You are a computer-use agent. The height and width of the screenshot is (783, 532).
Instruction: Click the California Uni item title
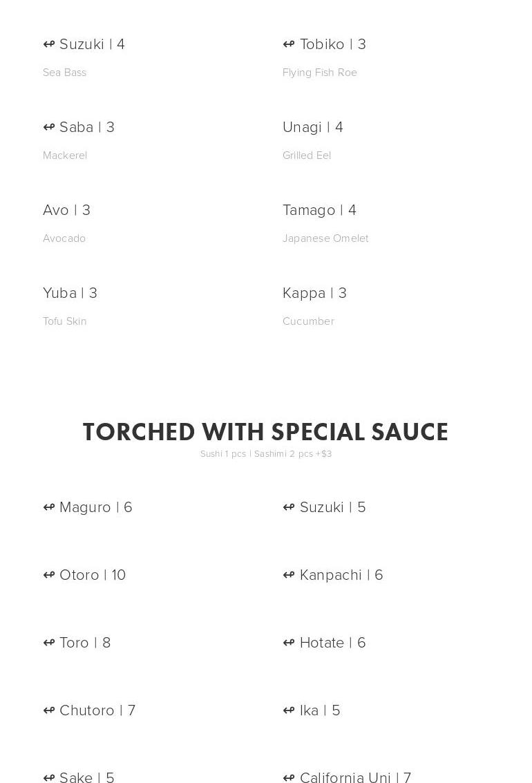pos(355,777)
